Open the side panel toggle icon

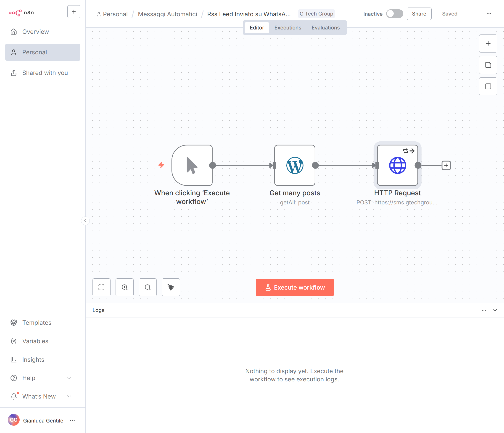pos(488,86)
